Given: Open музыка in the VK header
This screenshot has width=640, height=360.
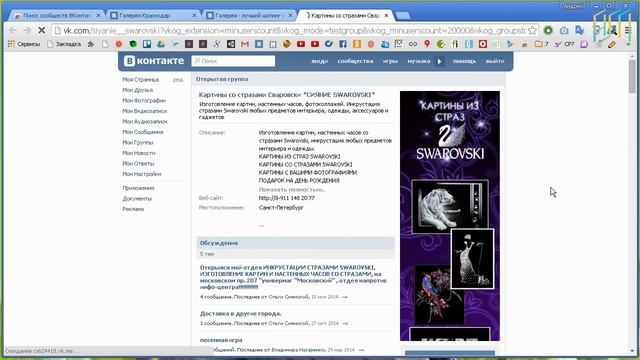Looking at the screenshot, I should click(419, 61).
